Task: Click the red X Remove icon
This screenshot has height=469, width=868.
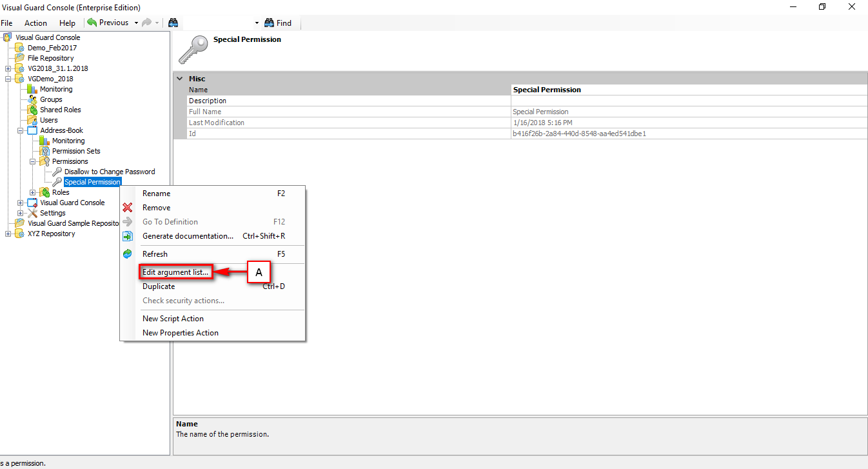Action: [128, 208]
